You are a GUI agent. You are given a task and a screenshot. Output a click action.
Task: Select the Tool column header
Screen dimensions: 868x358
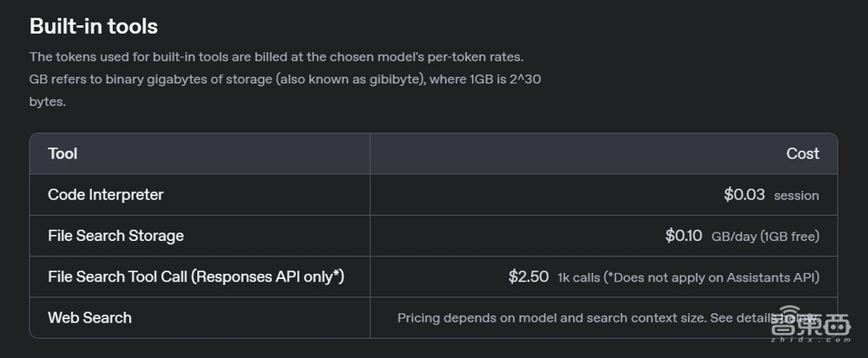coord(62,153)
